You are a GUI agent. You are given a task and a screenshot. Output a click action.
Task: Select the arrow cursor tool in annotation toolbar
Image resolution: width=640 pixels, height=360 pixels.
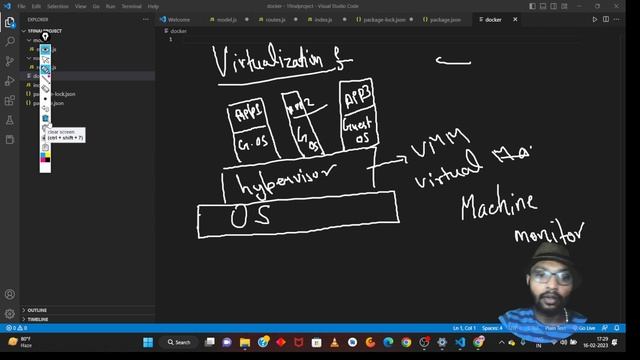click(x=45, y=59)
